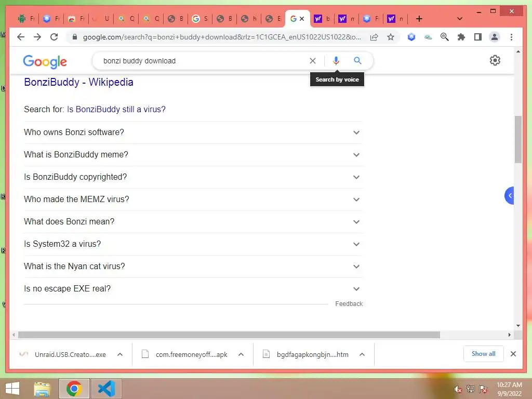Switch to the first Yahoo tab labeled b
The width and height of the screenshot is (532, 399).
coord(322,19)
